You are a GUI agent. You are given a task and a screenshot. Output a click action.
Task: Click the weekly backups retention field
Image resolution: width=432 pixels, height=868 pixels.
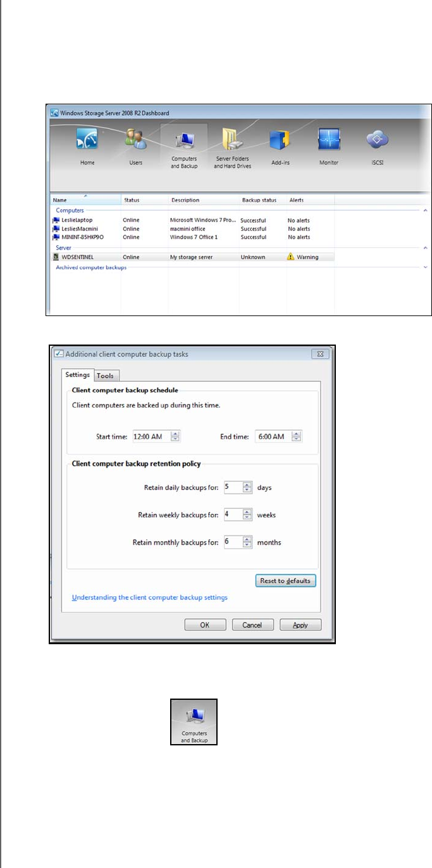pos(233,515)
